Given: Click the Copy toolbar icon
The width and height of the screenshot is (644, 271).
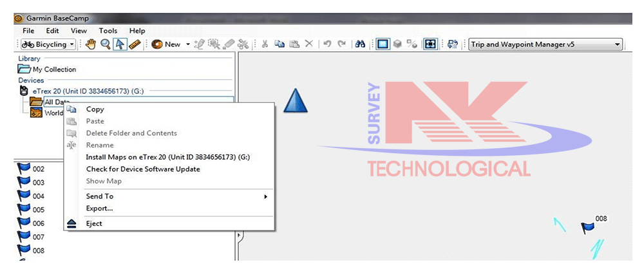Looking at the screenshot, I should 279,44.
